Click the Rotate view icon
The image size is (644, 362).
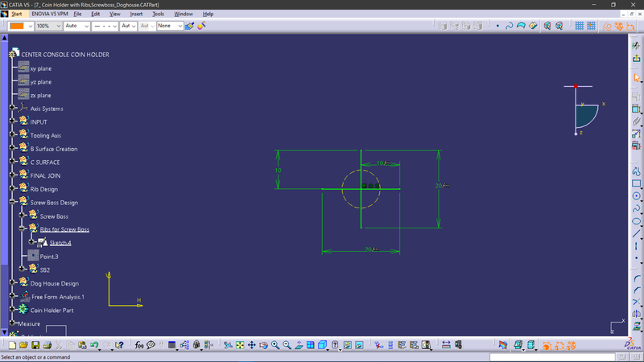pyautogui.click(x=263, y=345)
